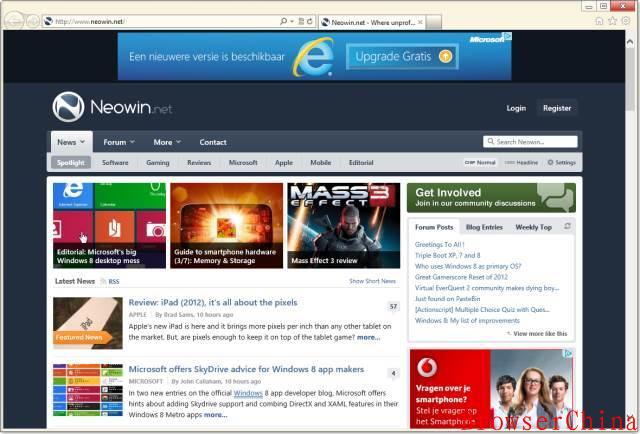Image resolution: width=640 pixels, height=434 pixels.
Task: Click the Search Neowin input field
Action: (x=530, y=142)
